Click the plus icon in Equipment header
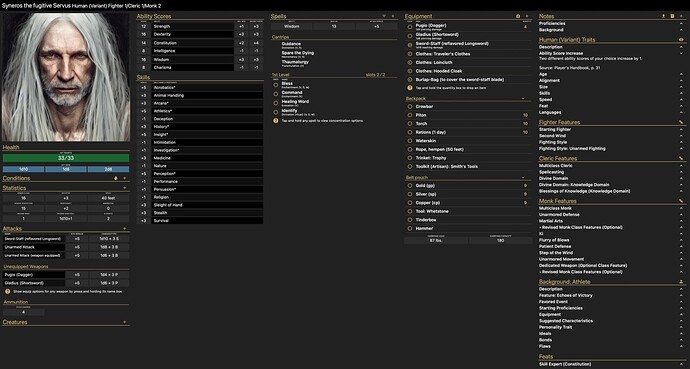 (527, 16)
